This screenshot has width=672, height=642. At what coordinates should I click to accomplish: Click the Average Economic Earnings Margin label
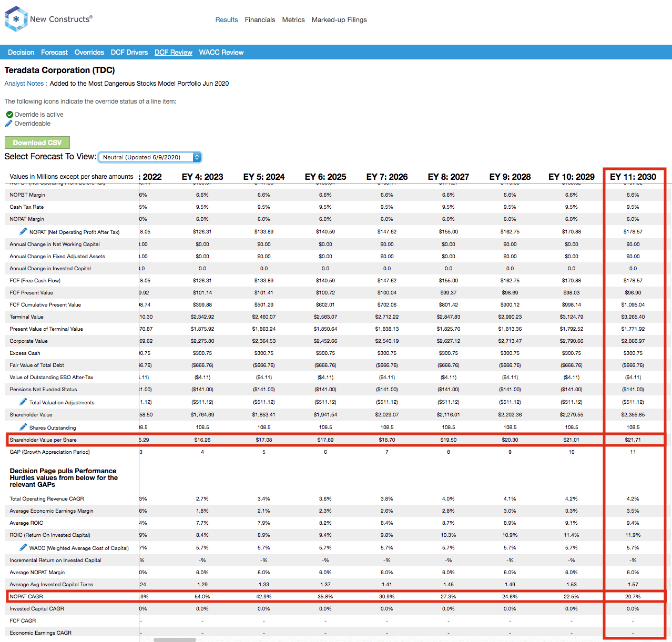click(52, 511)
